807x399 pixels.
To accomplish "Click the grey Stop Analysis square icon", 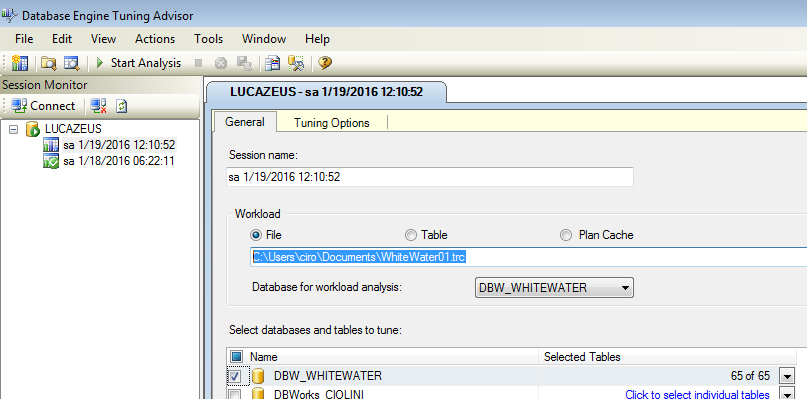I will pos(198,63).
